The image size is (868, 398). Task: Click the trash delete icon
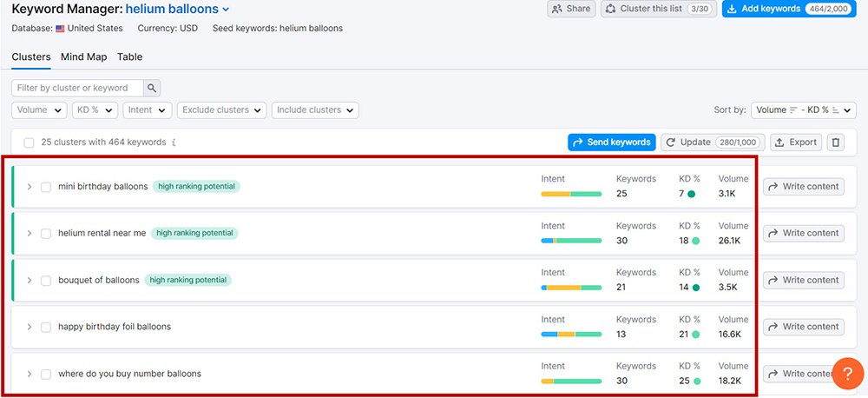(835, 143)
